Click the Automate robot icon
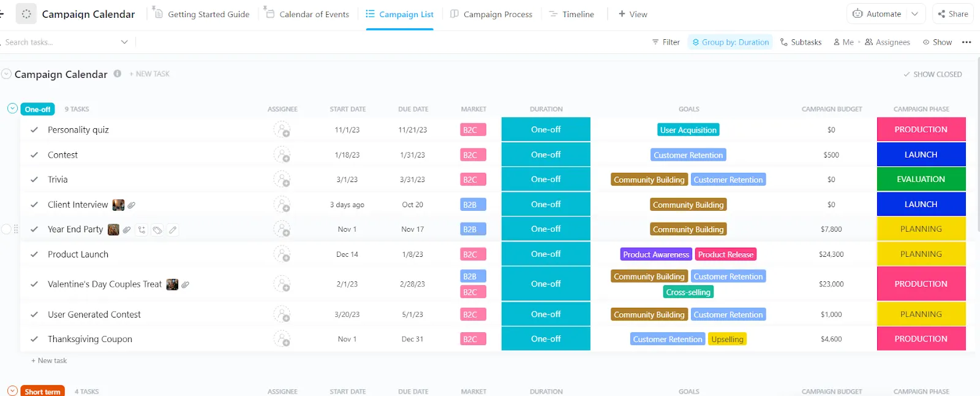980x396 pixels. coord(858,13)
